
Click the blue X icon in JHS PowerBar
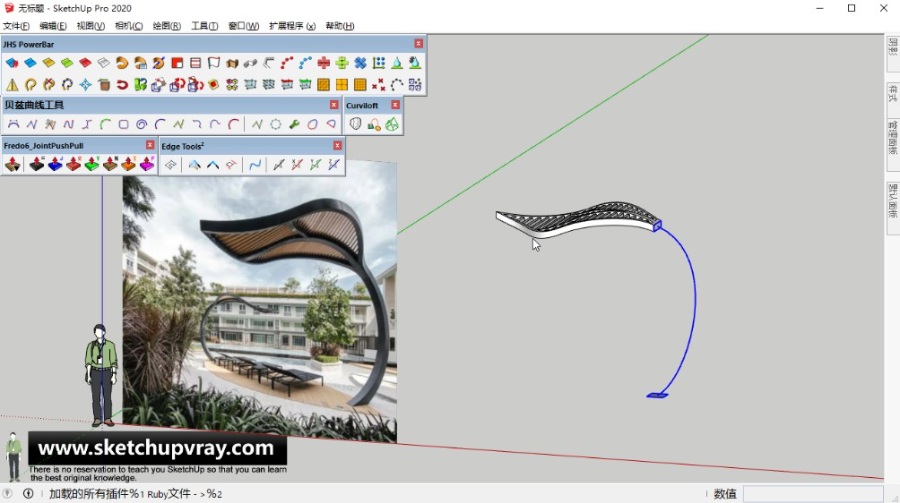pyautogui.click(x=360, y=63)
